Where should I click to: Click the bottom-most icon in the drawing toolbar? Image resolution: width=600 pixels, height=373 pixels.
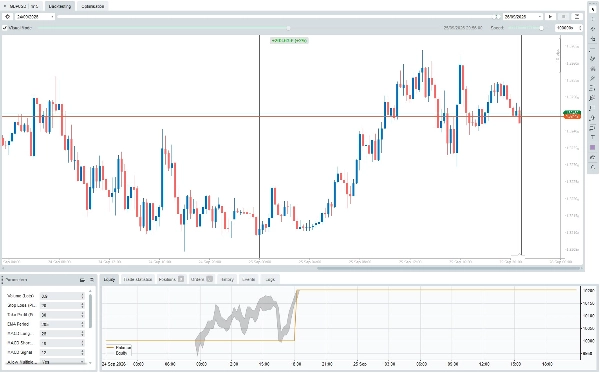click(x=593, y=167)
